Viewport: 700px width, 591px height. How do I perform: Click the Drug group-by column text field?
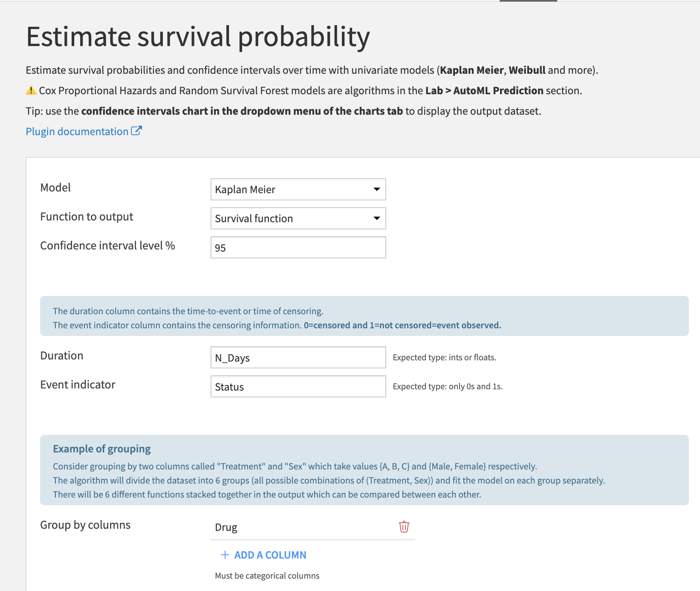tap(298, 527)
